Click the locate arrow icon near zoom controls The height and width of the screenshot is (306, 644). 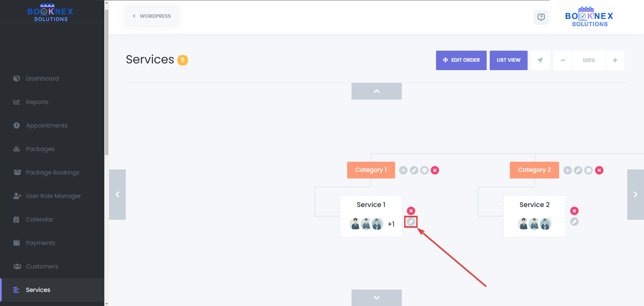tap(540, 60)
